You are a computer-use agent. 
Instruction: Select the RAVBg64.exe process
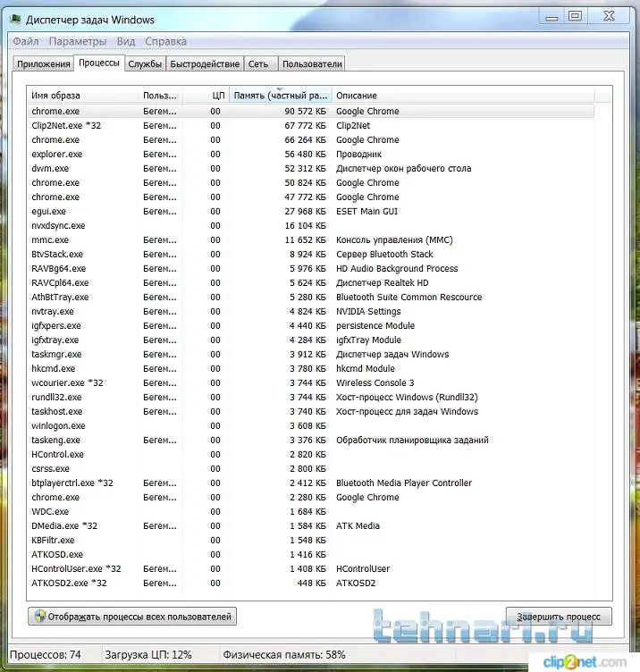[310, 269]
